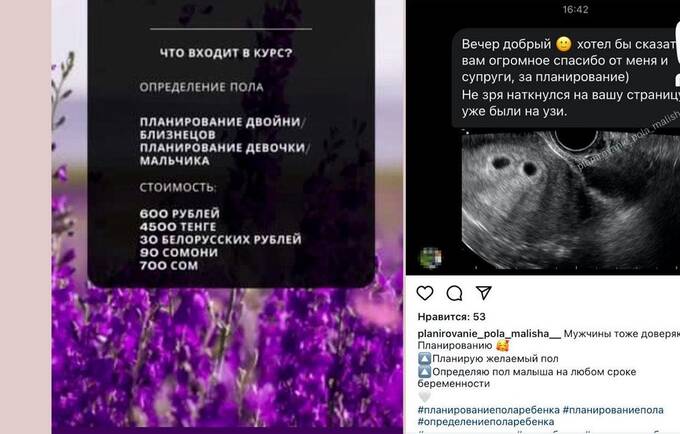This screenshot has width=680, height=434.
Task: Tap the kiss emoji after 'Планированию'
Action: pos(502,346)
